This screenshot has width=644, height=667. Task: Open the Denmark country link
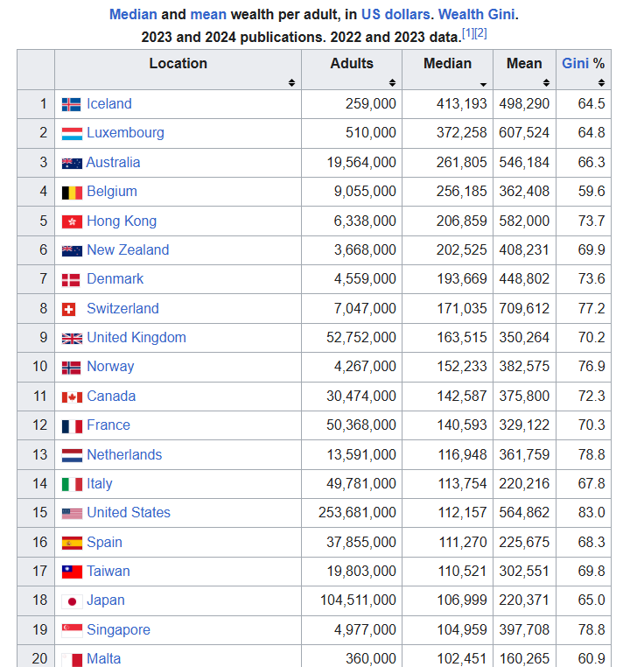[115, 278]
